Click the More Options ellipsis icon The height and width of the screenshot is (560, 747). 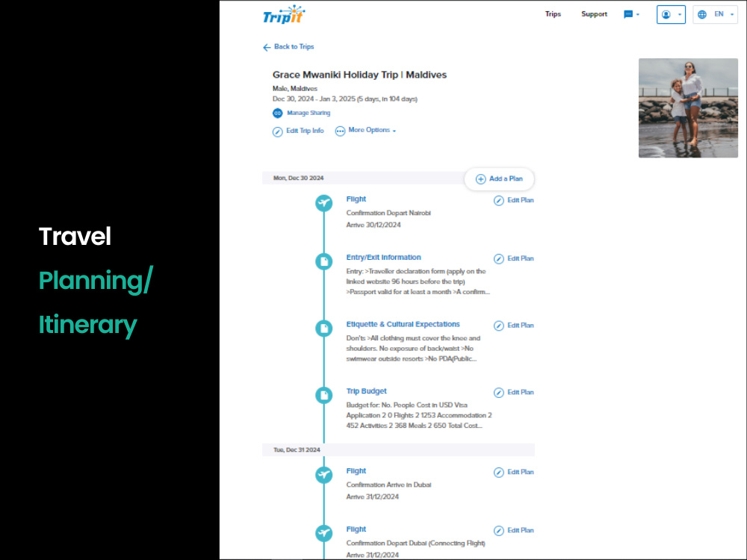click(340, 131)
